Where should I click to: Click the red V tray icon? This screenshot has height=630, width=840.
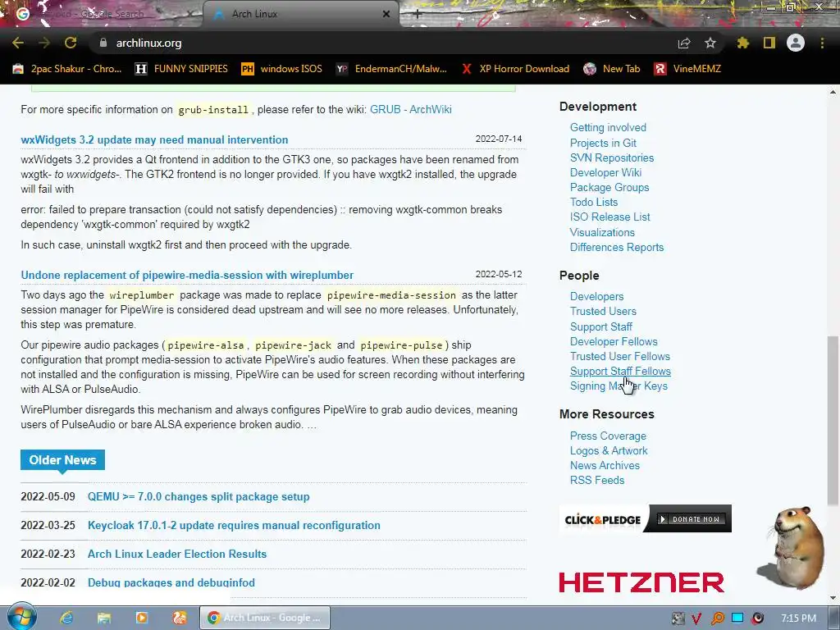(697, 619)
